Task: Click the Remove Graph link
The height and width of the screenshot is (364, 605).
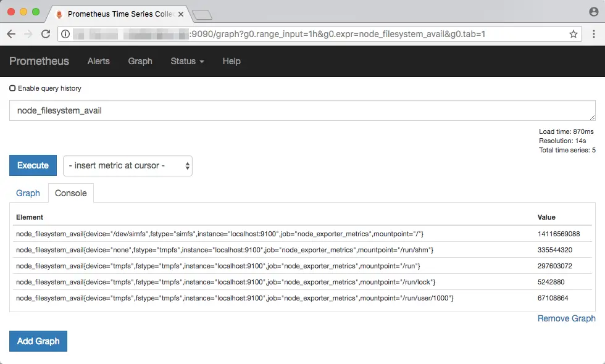Action: [x=567, y=318]
